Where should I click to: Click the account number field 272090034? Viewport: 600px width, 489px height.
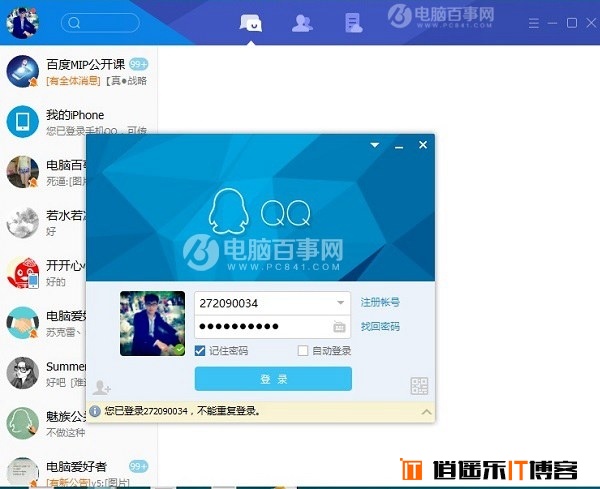tap(272, 303)
